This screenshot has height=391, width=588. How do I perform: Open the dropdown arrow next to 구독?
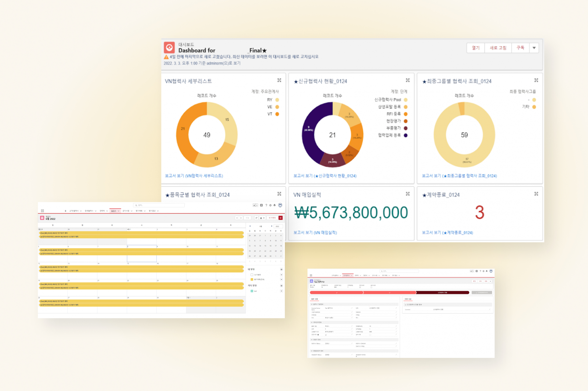(534, 48)
